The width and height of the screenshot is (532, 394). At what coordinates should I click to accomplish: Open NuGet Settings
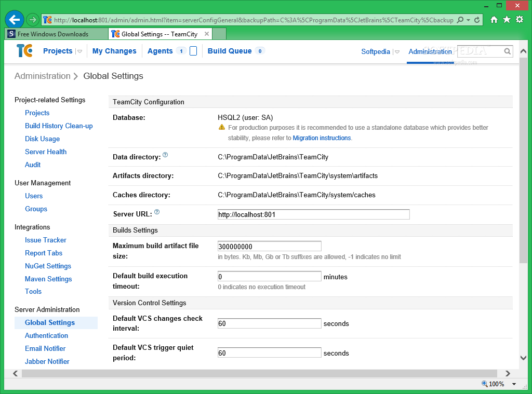(48, 266)
